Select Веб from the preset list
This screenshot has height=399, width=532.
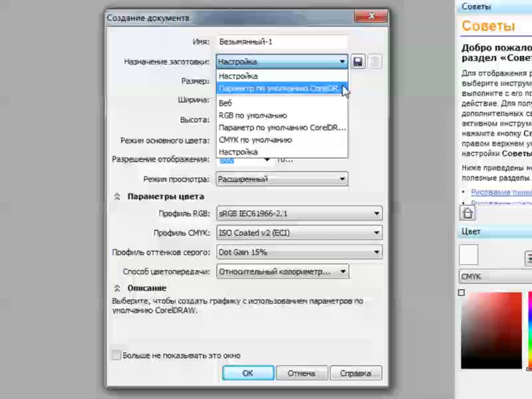click(x=282, y=103)
